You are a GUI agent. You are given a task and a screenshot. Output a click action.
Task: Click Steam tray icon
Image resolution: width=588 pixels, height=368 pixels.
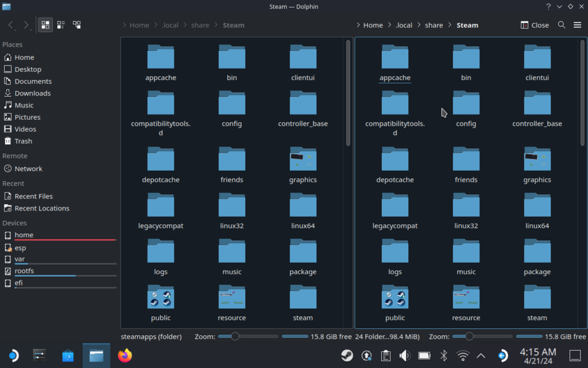[x=347, y=355]
